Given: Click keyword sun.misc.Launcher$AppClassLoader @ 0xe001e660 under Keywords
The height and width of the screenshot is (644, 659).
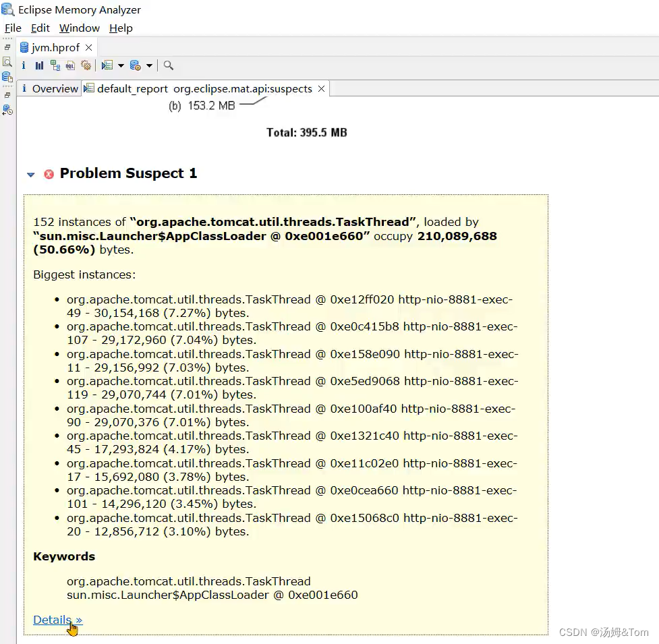Looking at the screenshot, I should (x=212, y=595).
